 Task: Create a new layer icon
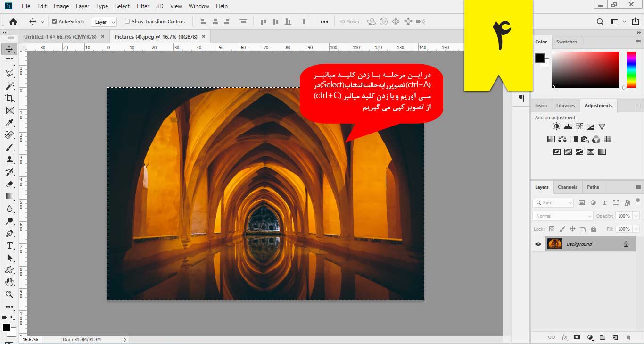click(615, 337)
